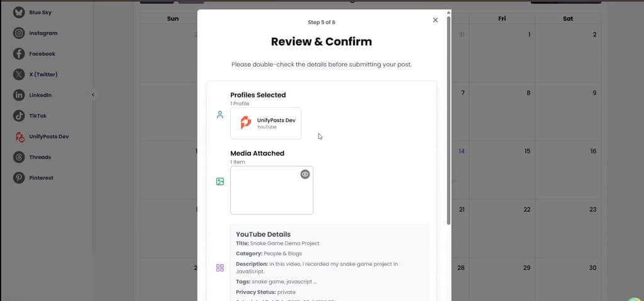Screen dimensions: 644x301
Task: Open the attached media thumbnail
Action: pos(272,190)
